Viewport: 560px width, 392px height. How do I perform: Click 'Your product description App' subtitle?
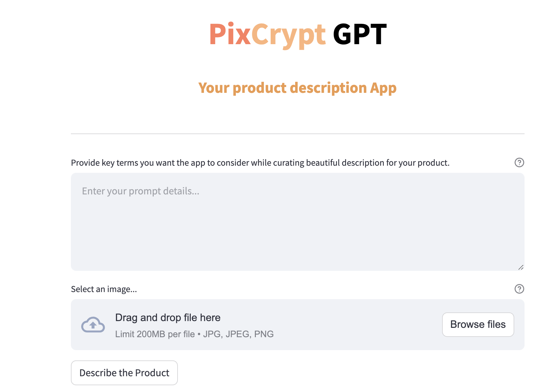pyautogui.click(x=297, y=88)
